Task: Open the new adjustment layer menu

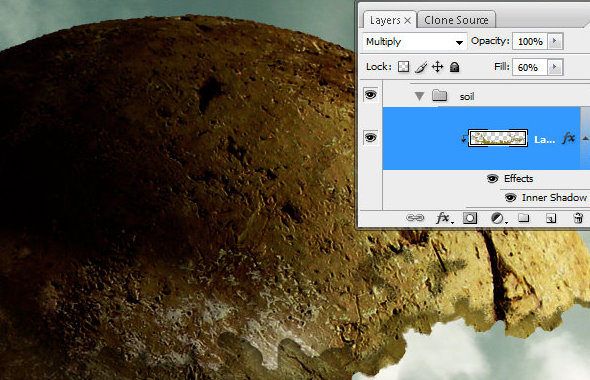Action: pyautogui.click(x=498, y=218)
